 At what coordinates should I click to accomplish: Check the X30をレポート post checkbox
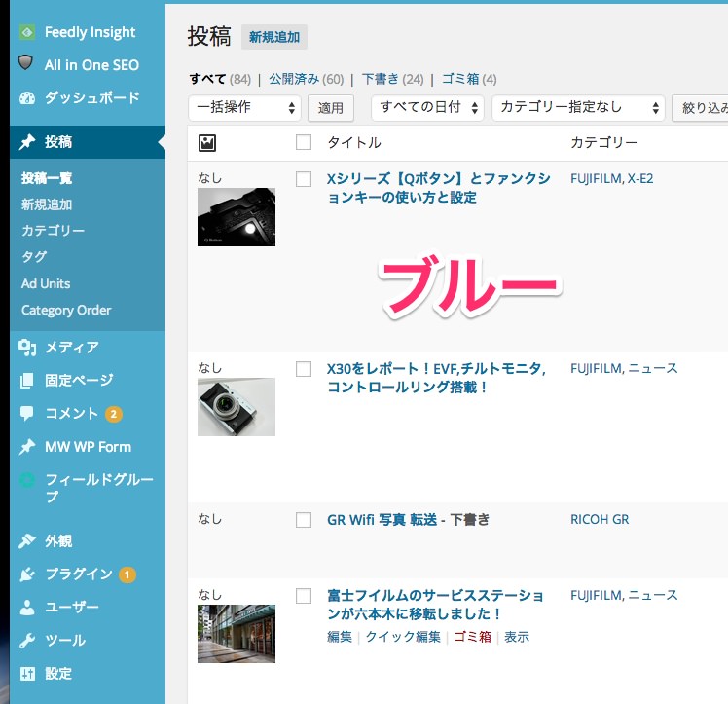click(304, 369)
